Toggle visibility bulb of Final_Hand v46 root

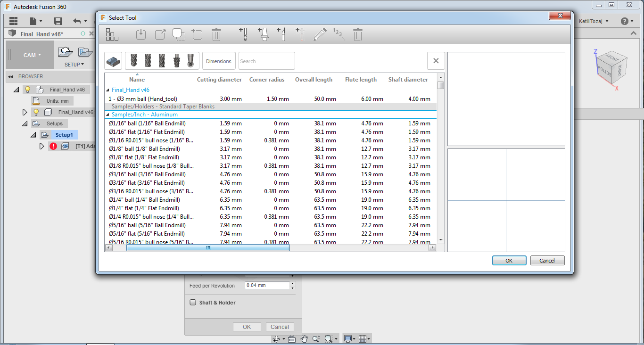(28, 90)
